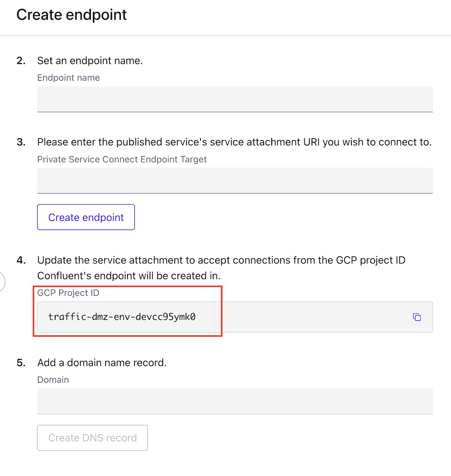Click inside the Endpoint name input field

(x=235, y=99)
